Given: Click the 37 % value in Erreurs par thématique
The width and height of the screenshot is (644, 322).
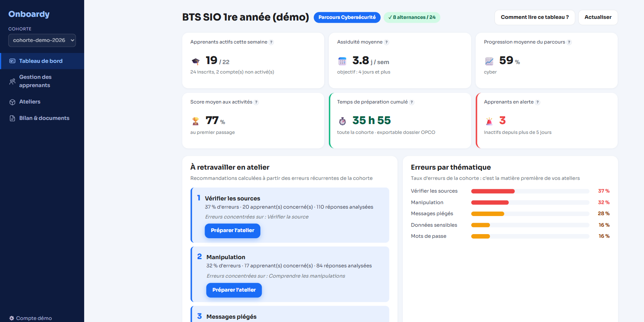Looking at the screenshot, I should [604, 191].
